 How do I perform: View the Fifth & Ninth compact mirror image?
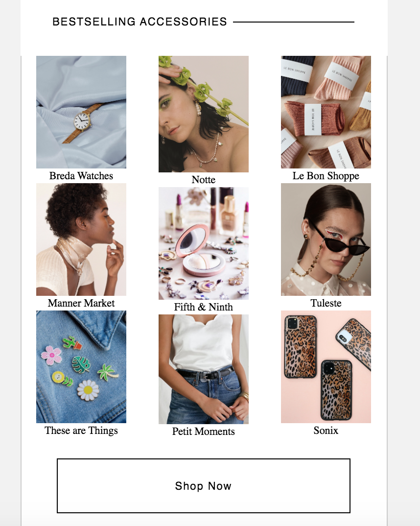pyautogui.click(x=204, y=243)
